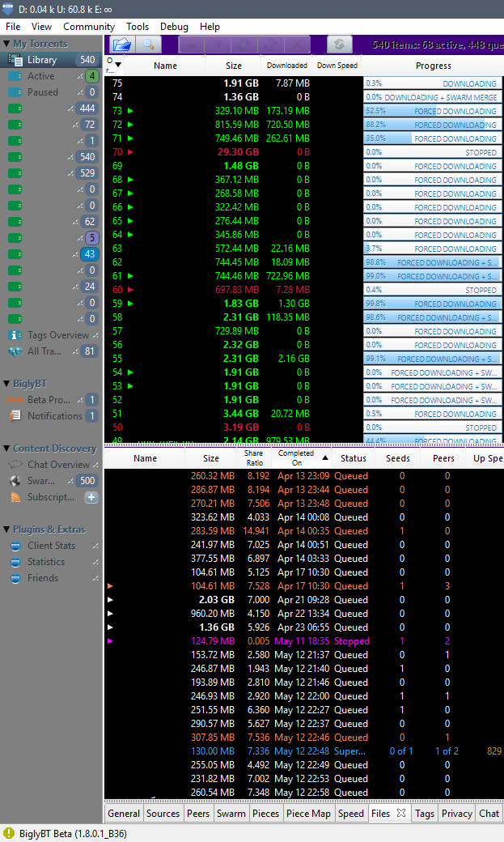The image size is (504, 842).
Task: Sort bottom list by Share Ratio column
Action: click(254, 458)
